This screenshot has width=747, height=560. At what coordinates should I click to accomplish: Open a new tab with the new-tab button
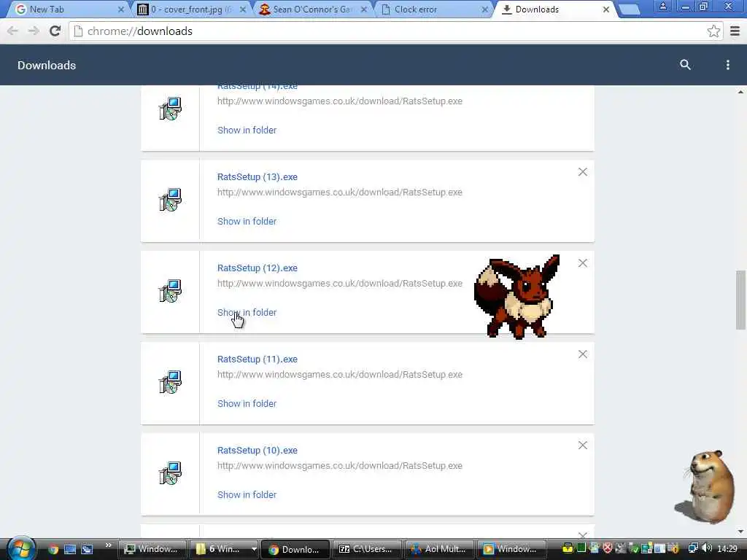pyautogui.click(x=630, y=9)
